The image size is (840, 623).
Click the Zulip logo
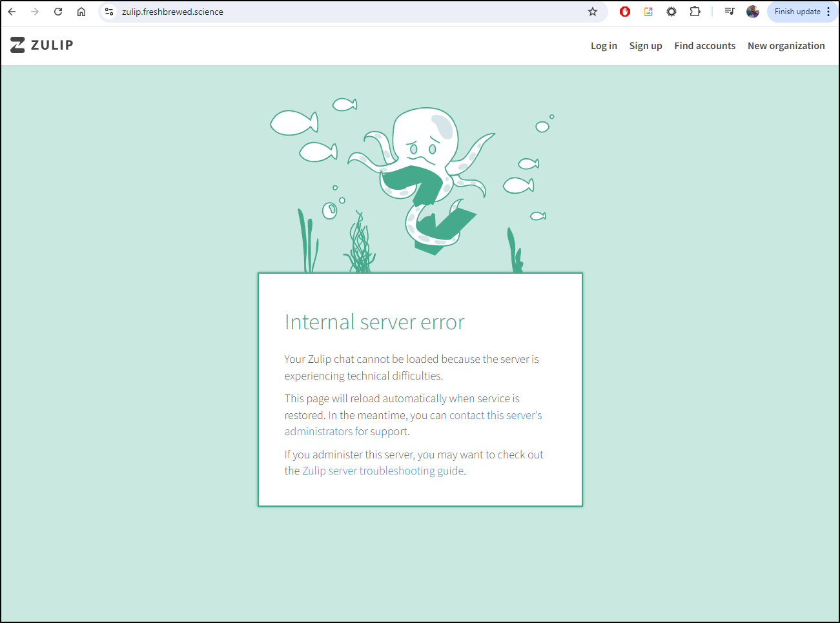[x=42, y=45]
